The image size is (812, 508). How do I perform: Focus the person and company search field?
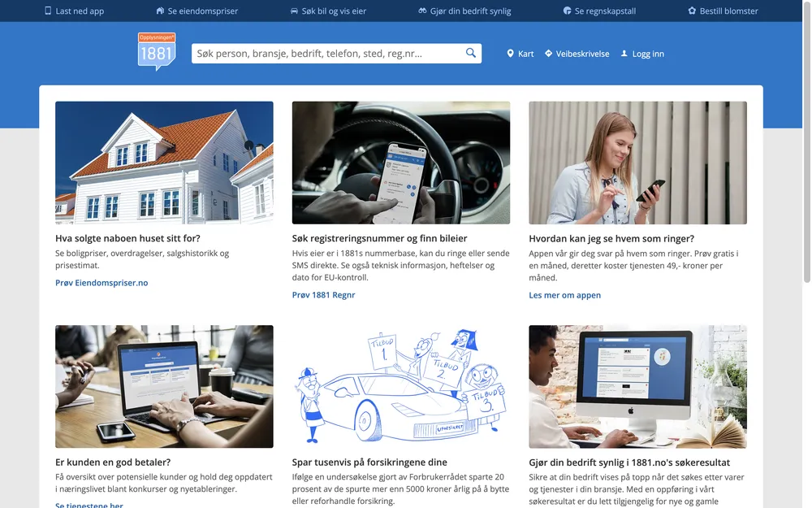(325, 54)
